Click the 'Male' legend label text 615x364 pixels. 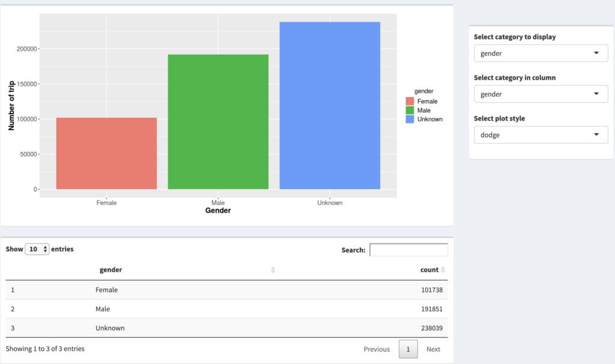(x=423, y=110)
